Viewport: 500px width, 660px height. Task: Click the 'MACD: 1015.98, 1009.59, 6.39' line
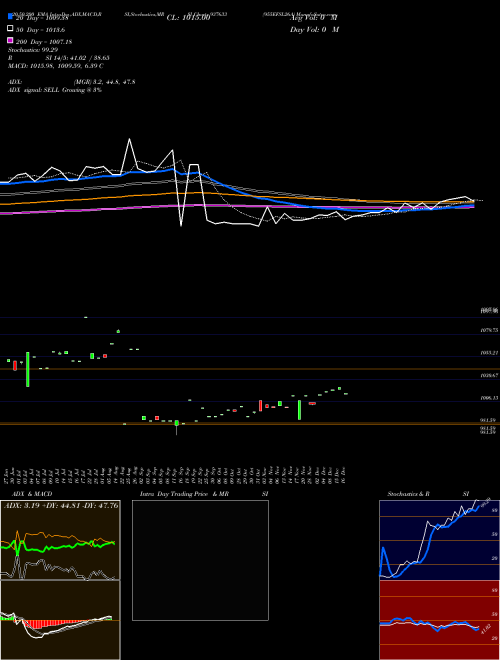click(56, 66)
